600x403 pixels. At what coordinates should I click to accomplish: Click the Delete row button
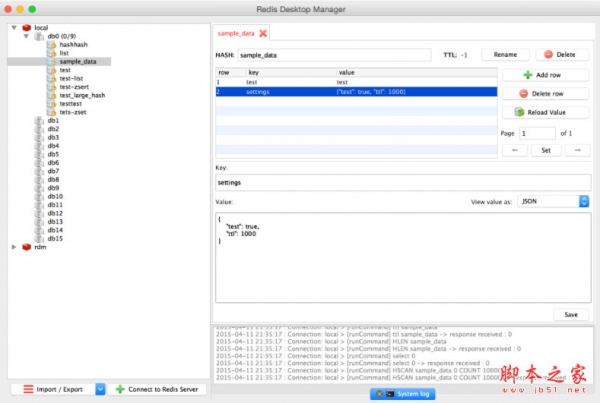(545, 94)
